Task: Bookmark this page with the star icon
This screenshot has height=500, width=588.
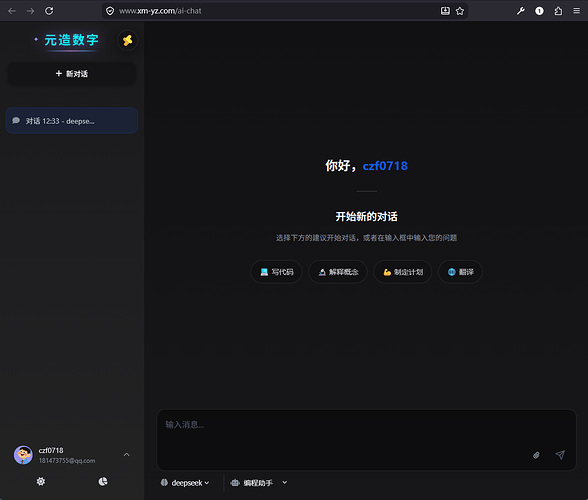Action: (x=460, y=11)
